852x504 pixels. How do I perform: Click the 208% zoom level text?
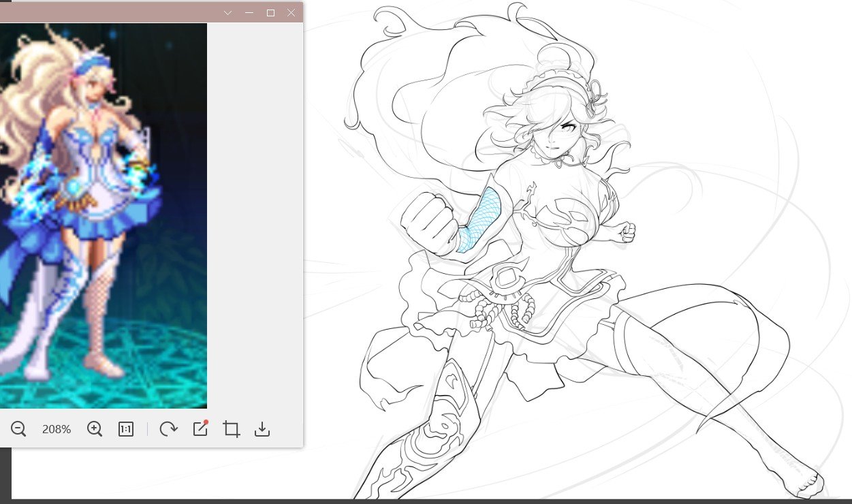coord(57,430)
